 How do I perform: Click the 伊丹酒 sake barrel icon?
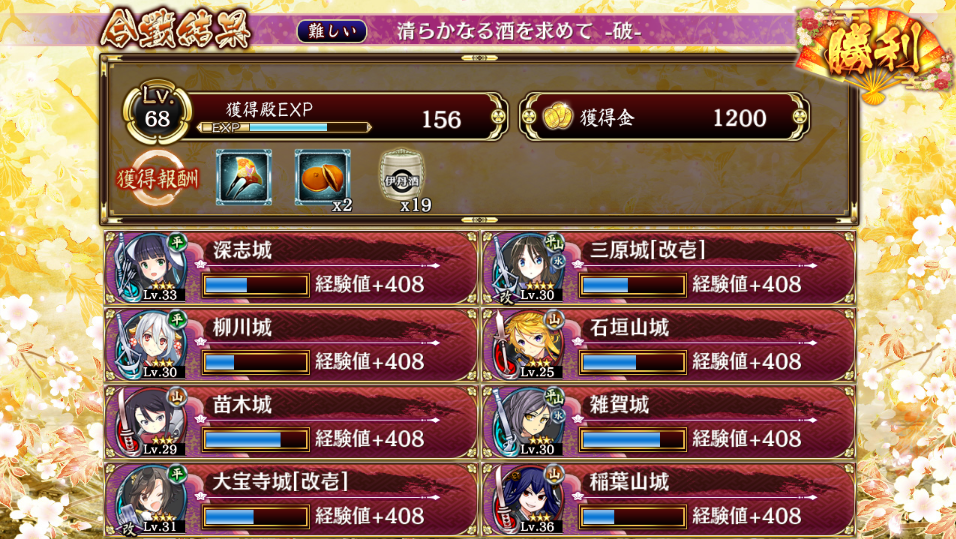[x=402, y=176]
